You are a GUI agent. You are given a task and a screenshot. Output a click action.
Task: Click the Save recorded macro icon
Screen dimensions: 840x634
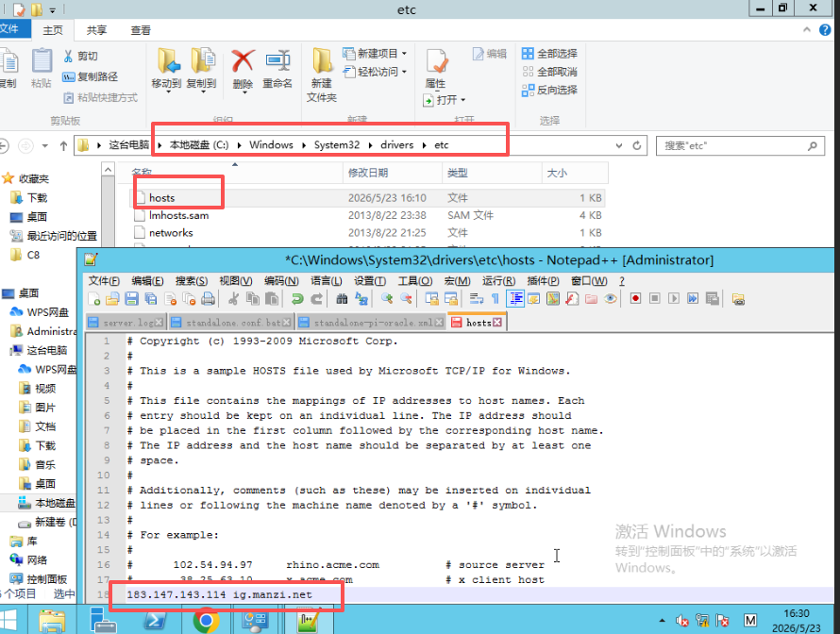point(712,298)
